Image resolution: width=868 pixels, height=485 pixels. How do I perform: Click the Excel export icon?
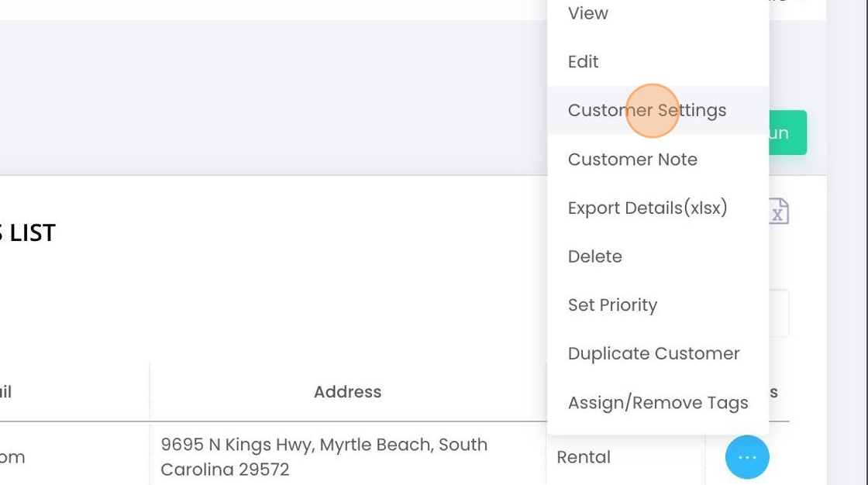pyautogui.click(x=778, y=211)
